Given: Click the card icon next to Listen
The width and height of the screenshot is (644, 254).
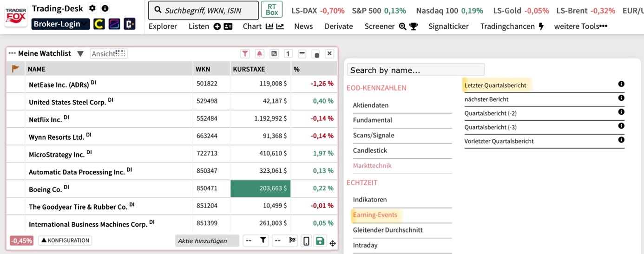Looking at the screenshot, I should point(228,26).
